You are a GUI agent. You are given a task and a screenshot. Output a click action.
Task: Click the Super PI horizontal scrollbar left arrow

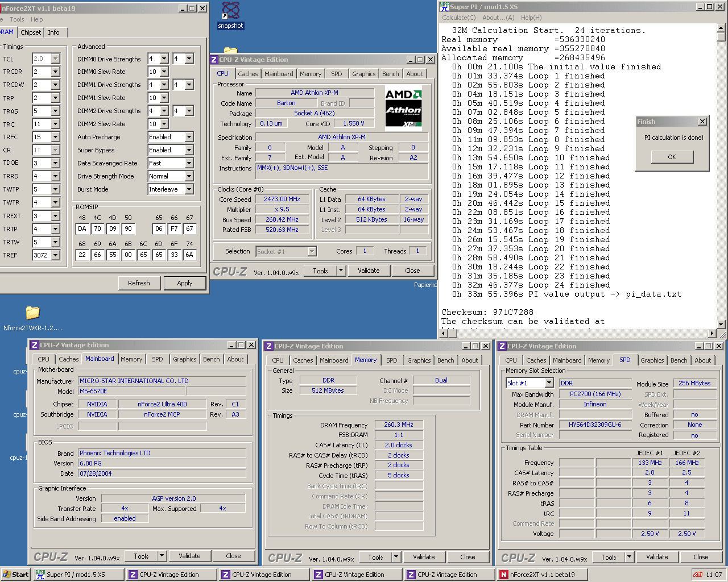(x=445, y=334)
